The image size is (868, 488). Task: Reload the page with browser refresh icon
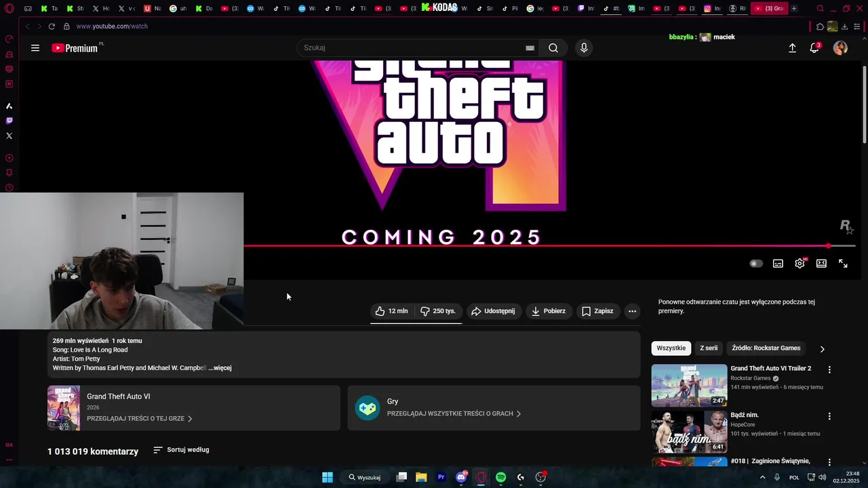click(52, 26)
